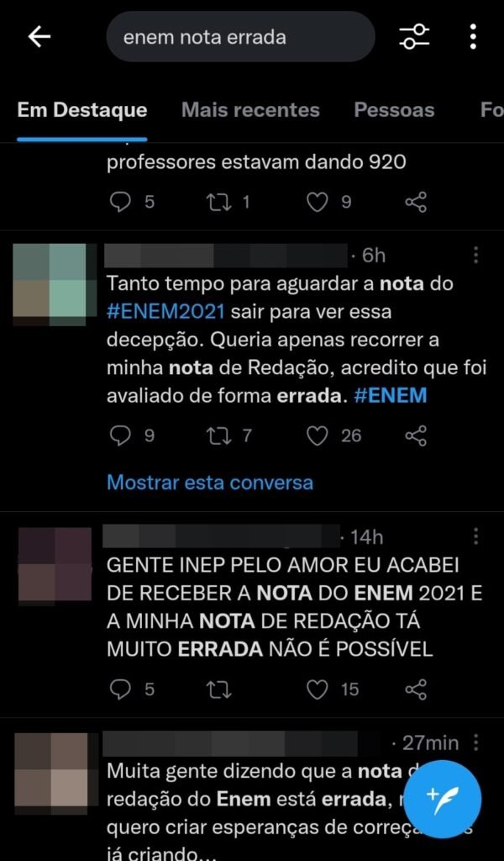Focus the search field containing enem nota errada

(241, 37)
